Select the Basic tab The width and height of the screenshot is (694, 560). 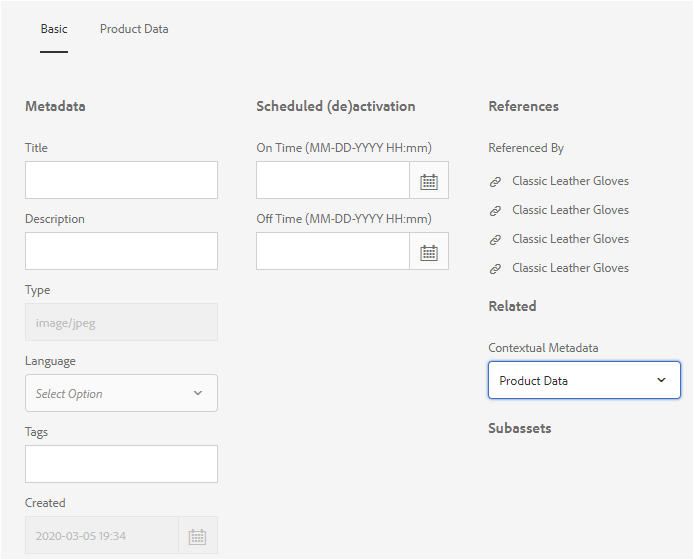coord(54,29)
